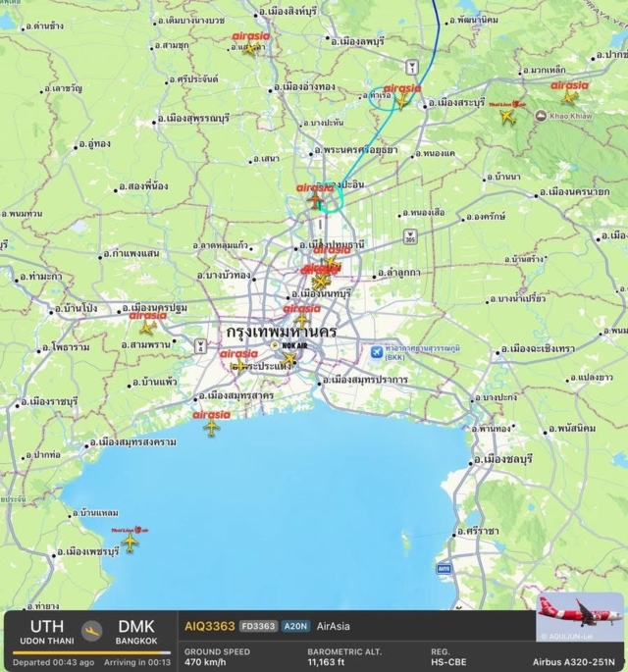This screenshot has width=628, height=672.
Task: Open the Suvarnabhumi (BKK) airport icon
Action: [x=377, y=352]
